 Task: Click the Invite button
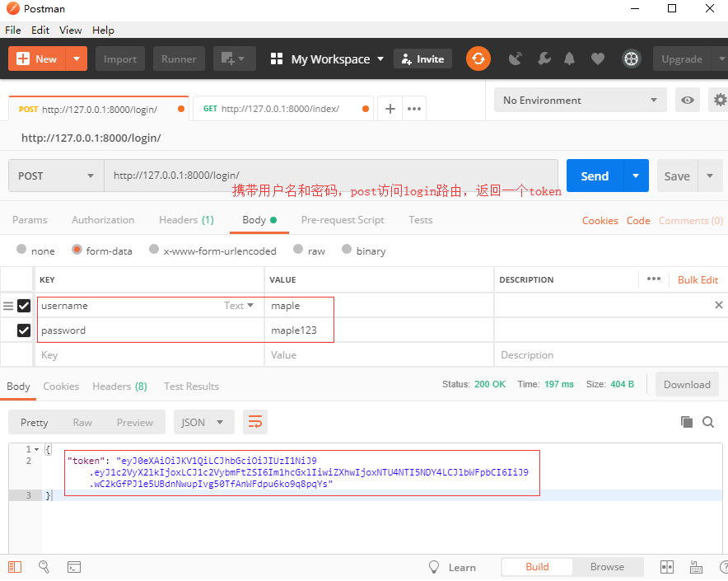click(x=422, y=59)
